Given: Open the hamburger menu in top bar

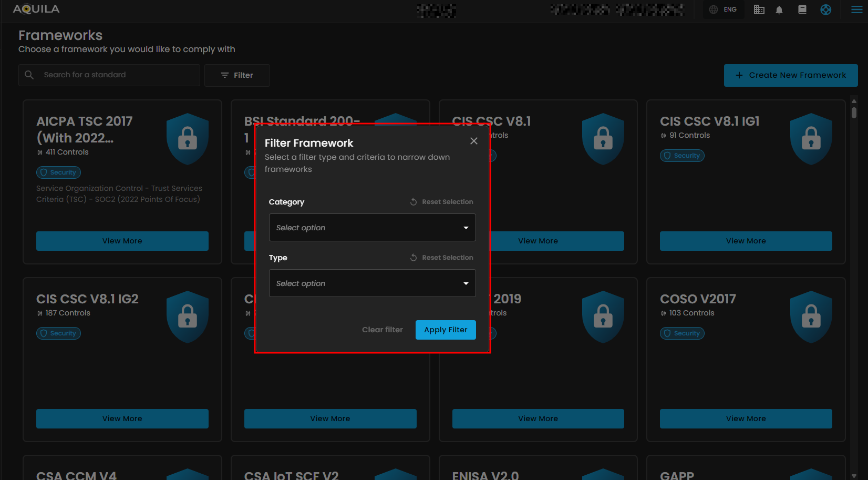Looking at the screenshot, I should pos(856,9).
